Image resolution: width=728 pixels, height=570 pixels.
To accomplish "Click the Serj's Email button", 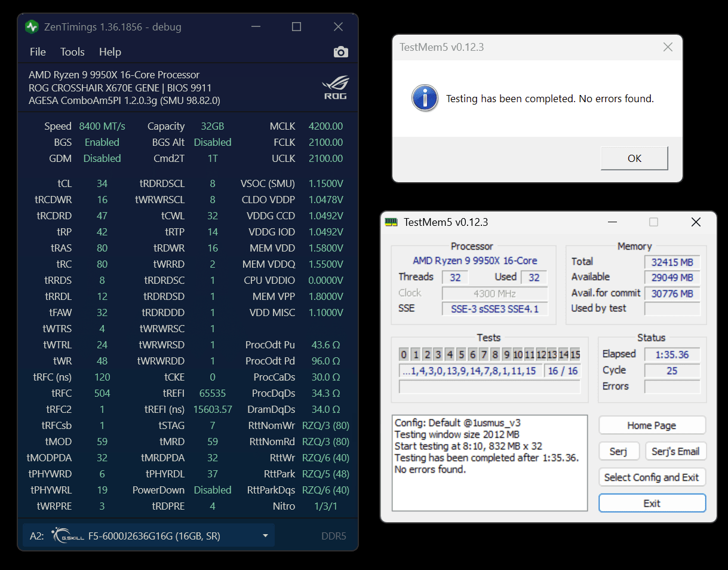I will (x=675, y=451).
